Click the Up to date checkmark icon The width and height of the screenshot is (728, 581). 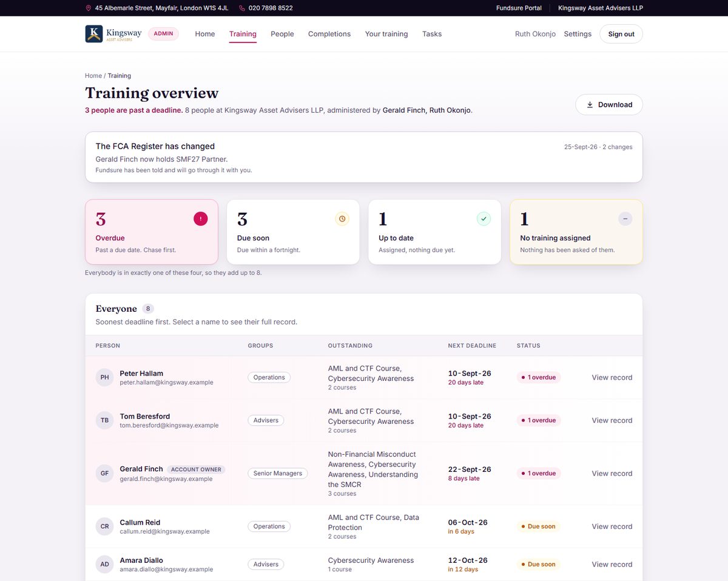tap(484, 219)
